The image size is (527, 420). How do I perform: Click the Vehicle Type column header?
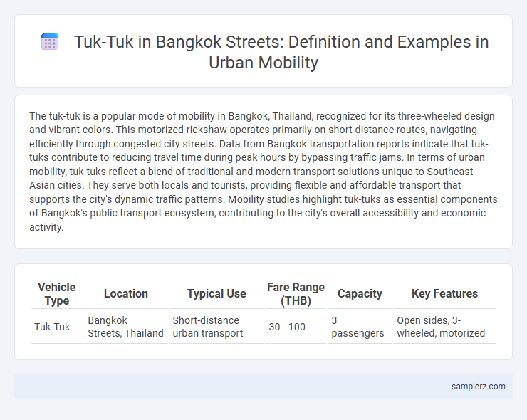pyautogui.click(x=56, y=294)
